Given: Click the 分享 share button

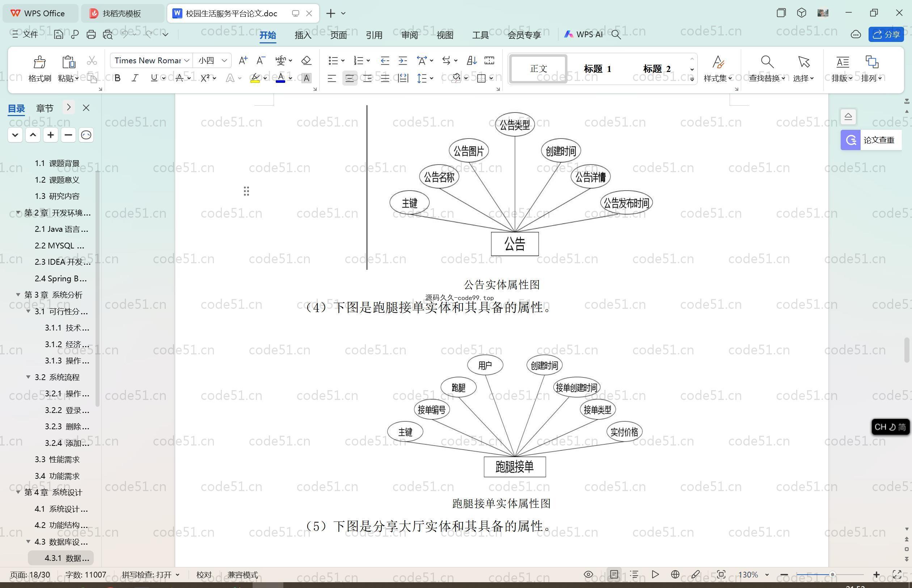Looking at the screenshot, I should [886, 34].
